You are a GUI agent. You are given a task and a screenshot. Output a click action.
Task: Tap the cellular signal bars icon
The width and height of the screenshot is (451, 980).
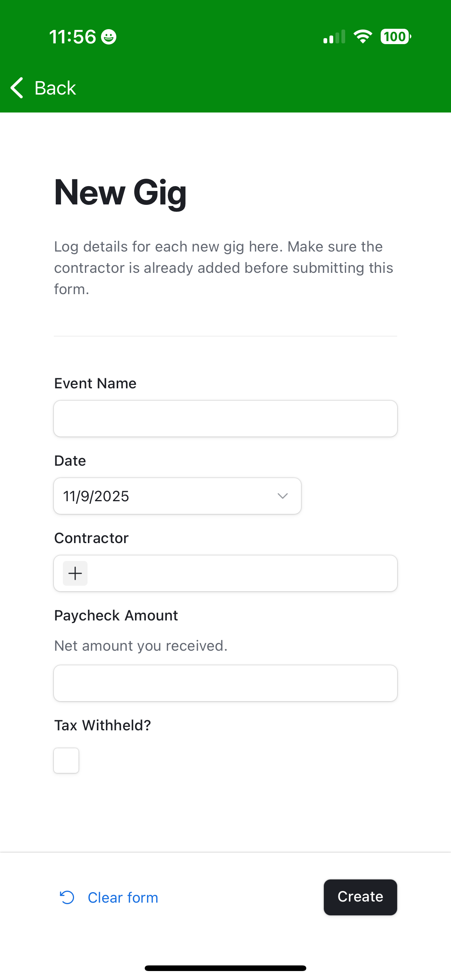coord(334,37)
